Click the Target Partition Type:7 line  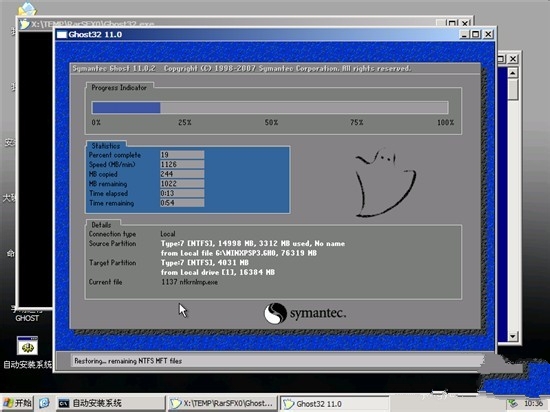(x=204, y=263)
